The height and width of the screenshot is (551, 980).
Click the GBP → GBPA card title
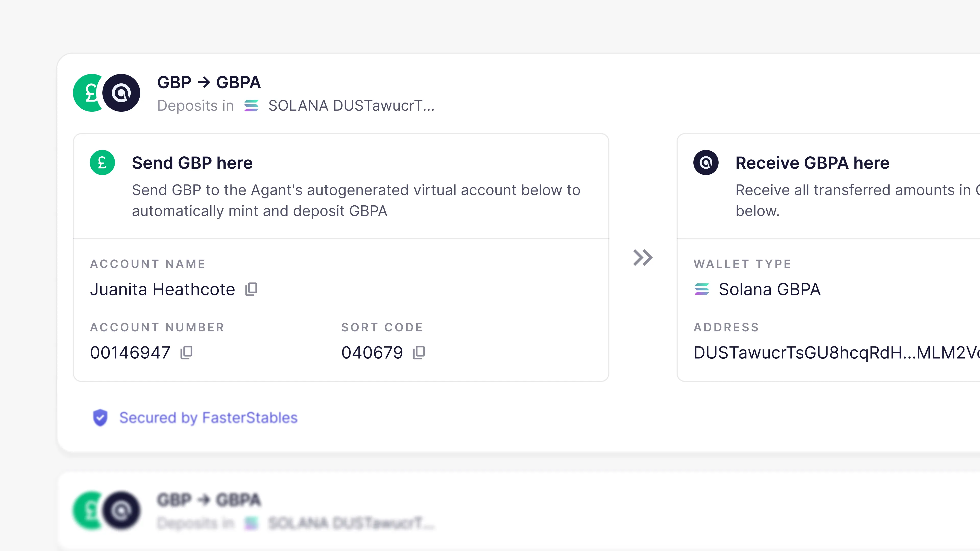pos(209,82)
